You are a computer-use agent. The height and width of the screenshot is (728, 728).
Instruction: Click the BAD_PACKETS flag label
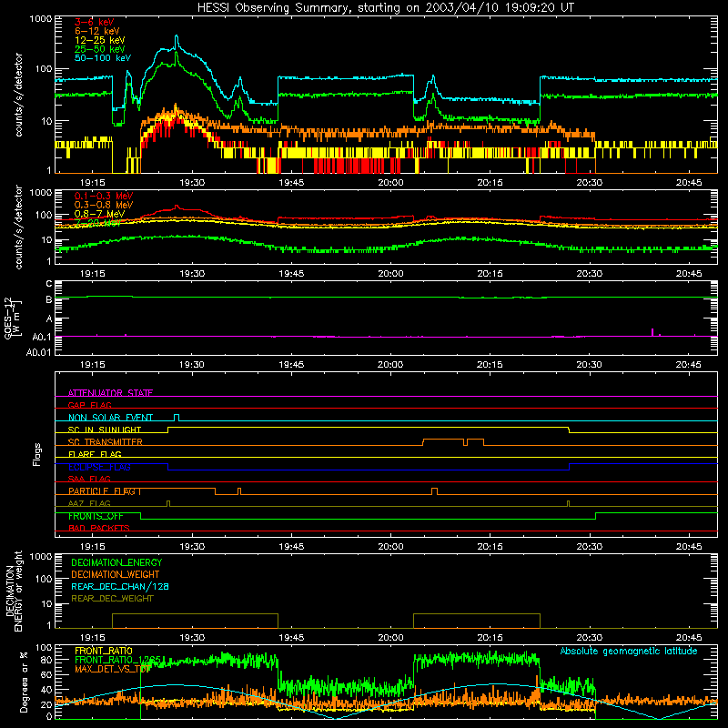99,528
